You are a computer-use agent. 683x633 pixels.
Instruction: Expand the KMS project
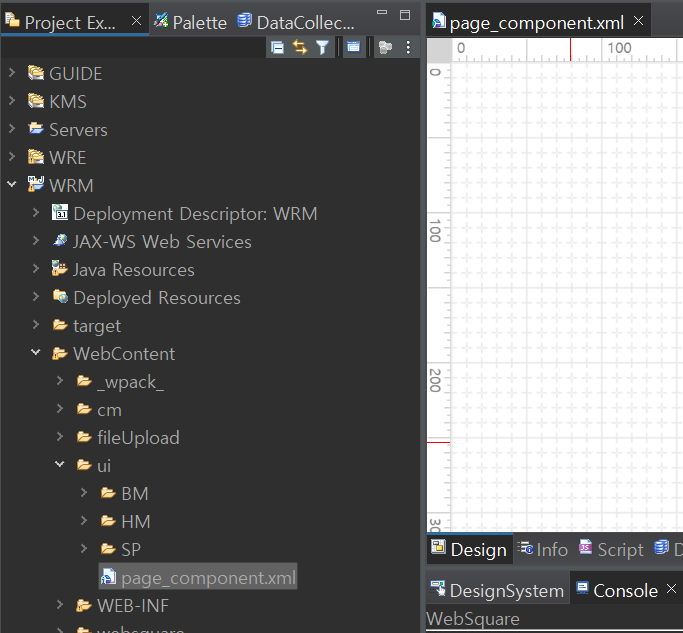12,101
